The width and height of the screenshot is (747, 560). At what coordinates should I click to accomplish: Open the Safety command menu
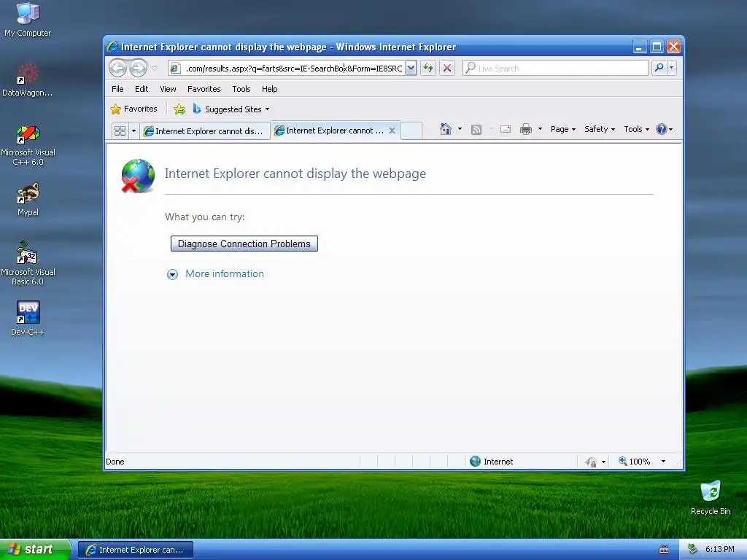tap(600, 129)
